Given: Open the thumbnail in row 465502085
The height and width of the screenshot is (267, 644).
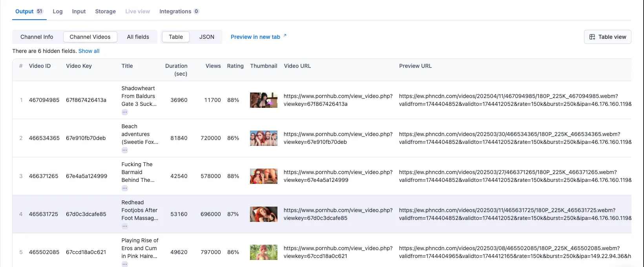Looking at the screenshot, I should (264, 252).
